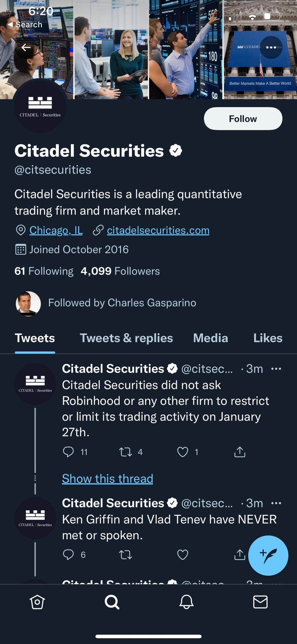
Task: Open the Messages envelope icon
Action: pyautogui.click(x=260, y=602)
